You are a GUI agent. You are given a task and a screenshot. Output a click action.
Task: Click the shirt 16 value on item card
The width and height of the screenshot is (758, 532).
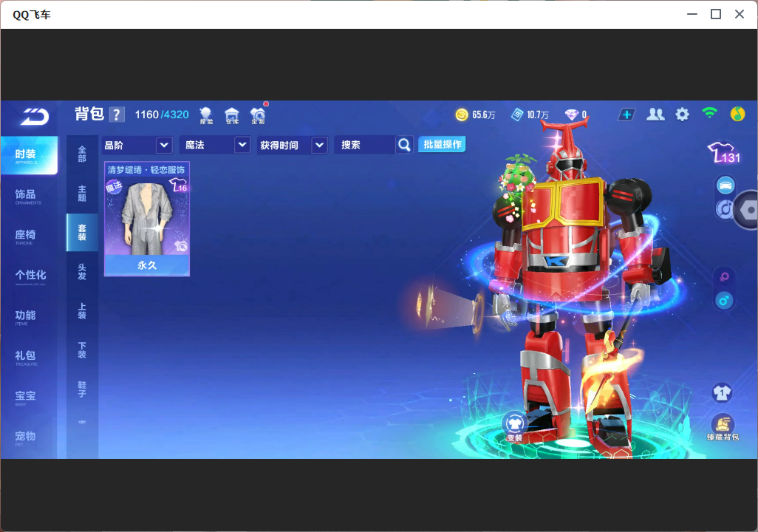[178, 185]
